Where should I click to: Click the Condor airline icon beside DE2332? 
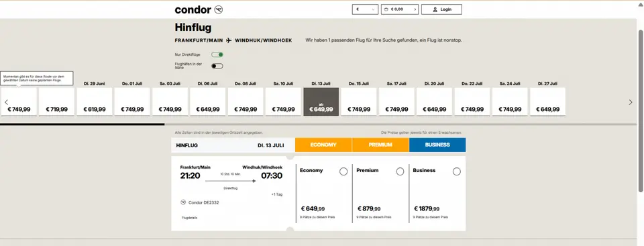click(183, 202)
